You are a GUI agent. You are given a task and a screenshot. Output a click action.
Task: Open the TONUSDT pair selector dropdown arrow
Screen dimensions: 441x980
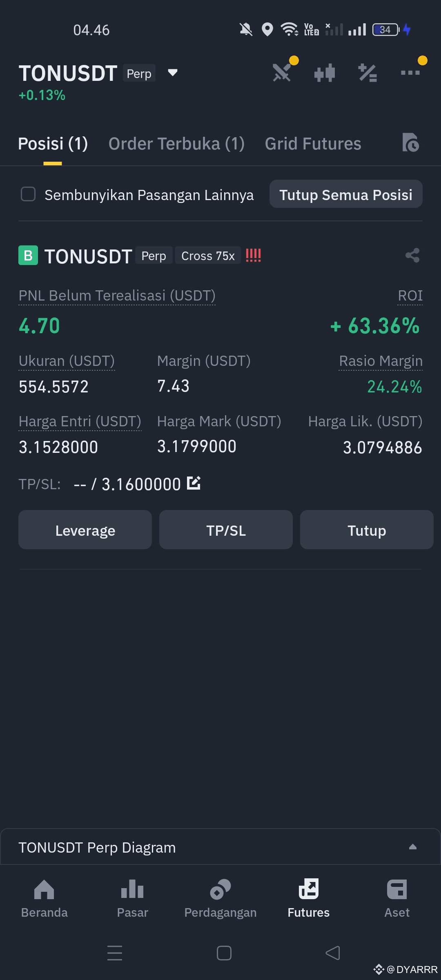pos(173,73)
